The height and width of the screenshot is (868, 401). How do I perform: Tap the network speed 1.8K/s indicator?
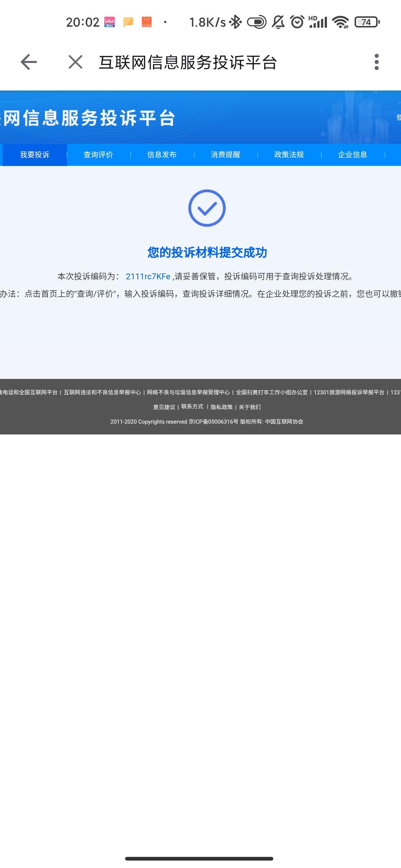coord(208,22)
